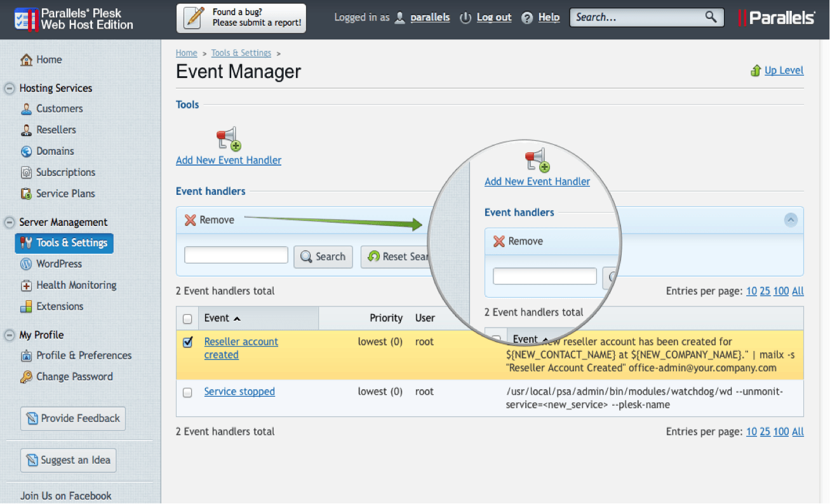Collapse the Server Management section
Image resolution: width=830 pixels, height=504 pixels.
pyautogui.click(x=10, y=222)
